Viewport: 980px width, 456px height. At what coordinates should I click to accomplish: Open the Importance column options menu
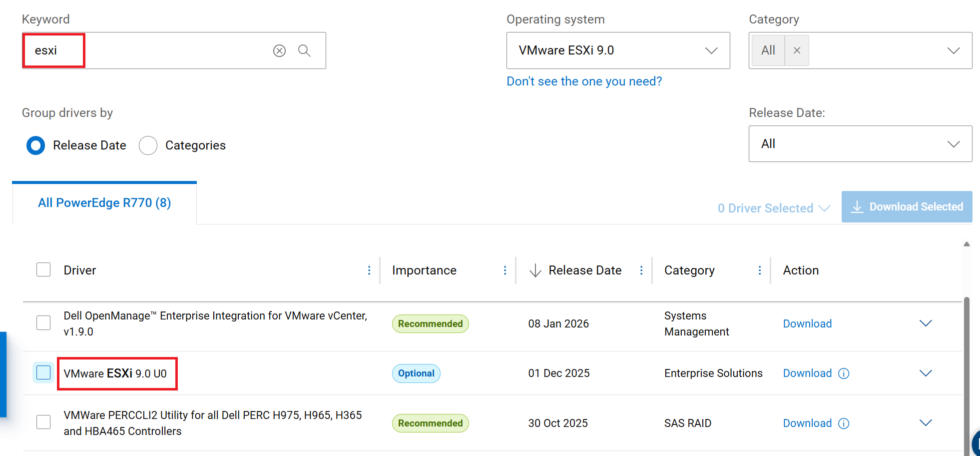(x=505, y=270)
